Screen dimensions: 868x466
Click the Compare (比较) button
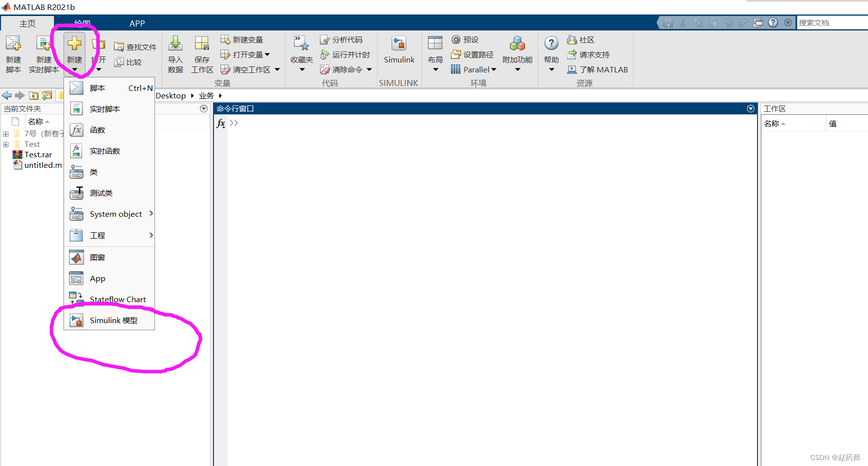128,62
